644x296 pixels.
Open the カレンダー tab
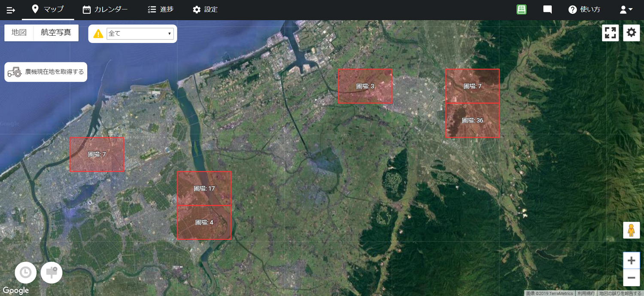105,9
